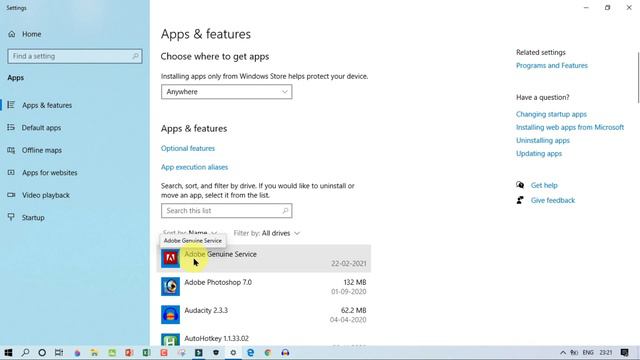Show hidden tray icons chevron

563,353
